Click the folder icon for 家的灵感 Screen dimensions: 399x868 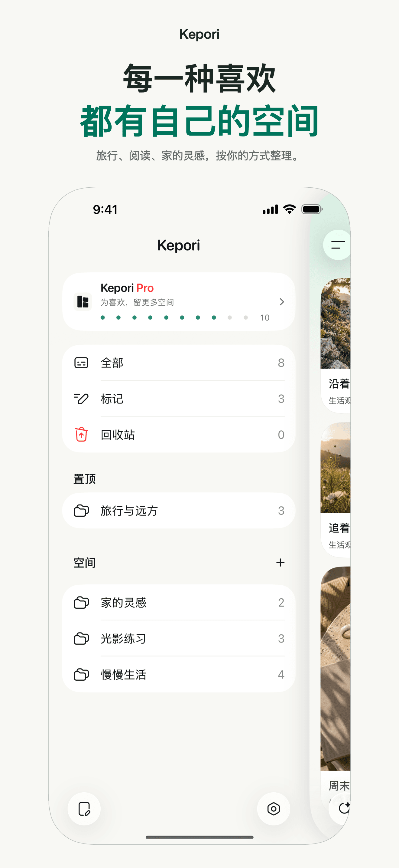coord(81,603)
